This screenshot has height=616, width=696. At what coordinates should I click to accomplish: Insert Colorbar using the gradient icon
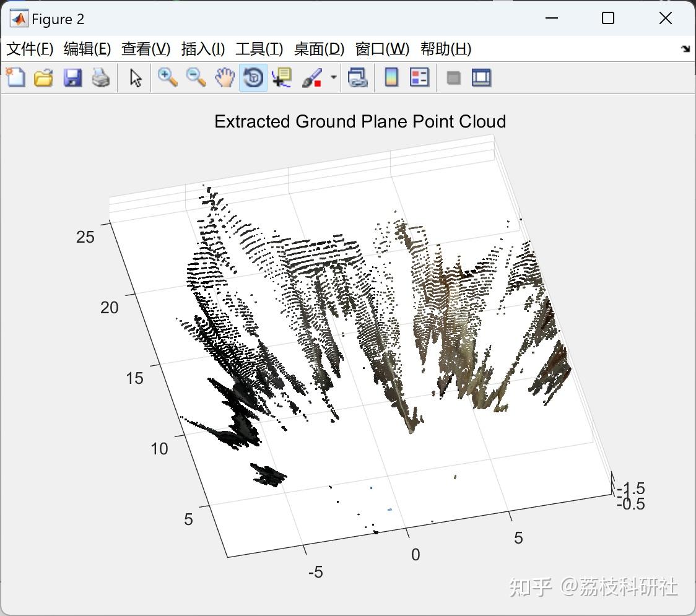pyautogui.click(x=391, y=78)
